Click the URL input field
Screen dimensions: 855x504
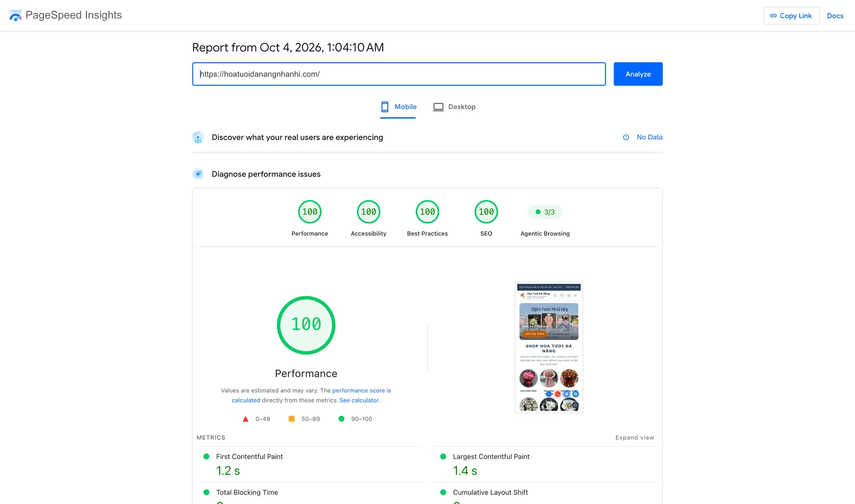(x=399, y=74)
